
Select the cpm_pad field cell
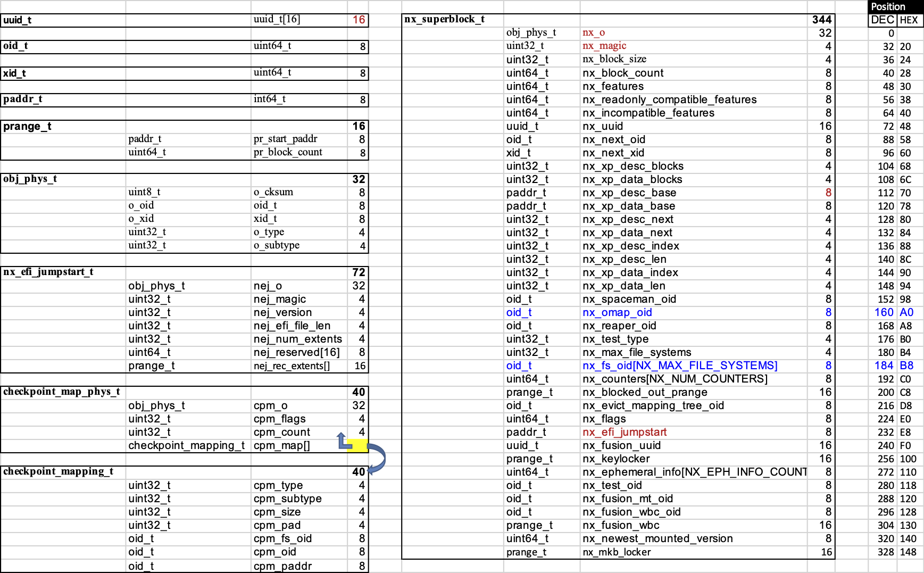(299, 526)
